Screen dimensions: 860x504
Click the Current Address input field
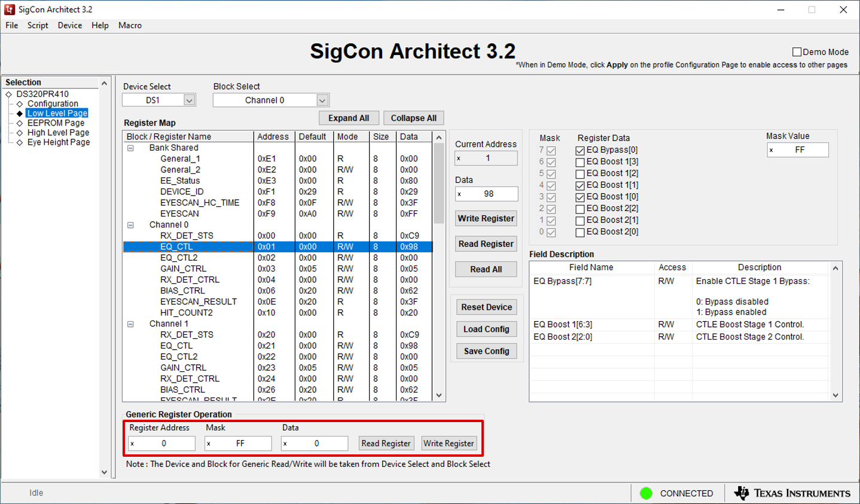point(486,158)
